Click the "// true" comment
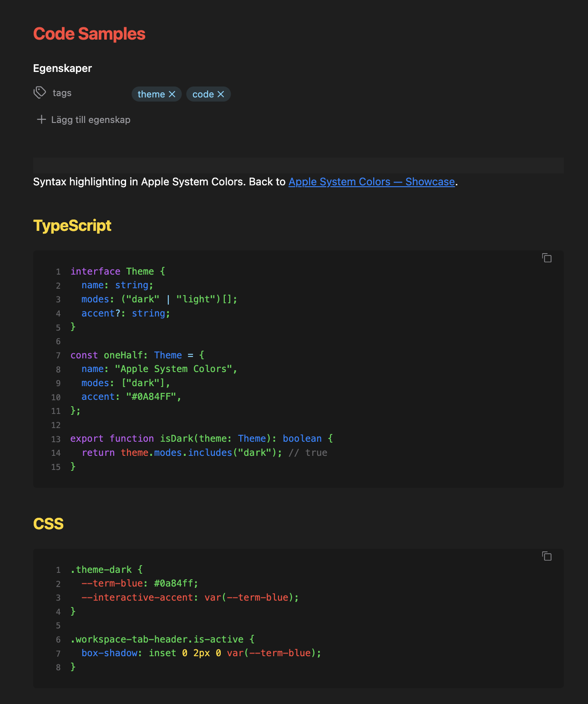588x704 pixels. (308, 453)
